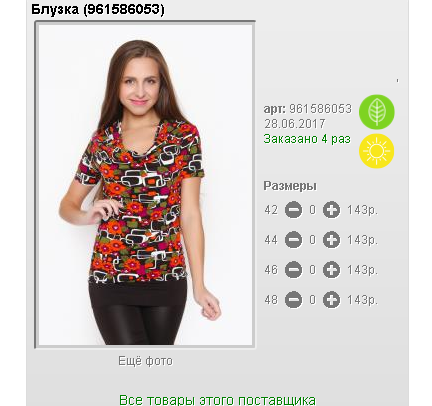Decrease quantity for size 46
The image size is (432, 406).
[293, 270]
